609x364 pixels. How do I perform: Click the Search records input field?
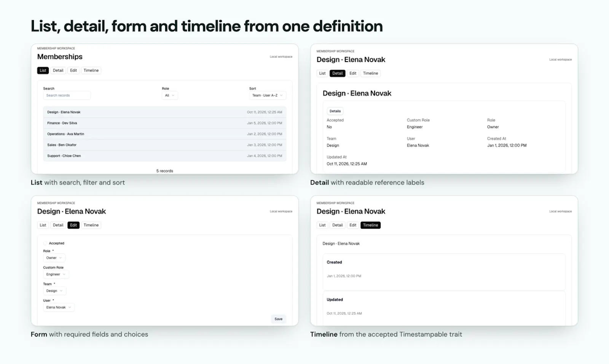67,95
